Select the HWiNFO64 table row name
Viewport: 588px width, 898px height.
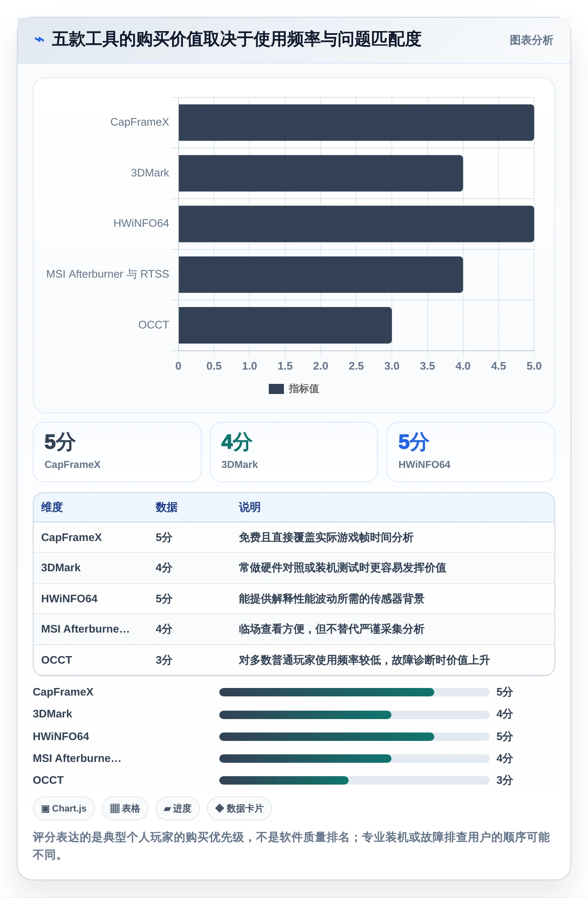coord(69,599)
